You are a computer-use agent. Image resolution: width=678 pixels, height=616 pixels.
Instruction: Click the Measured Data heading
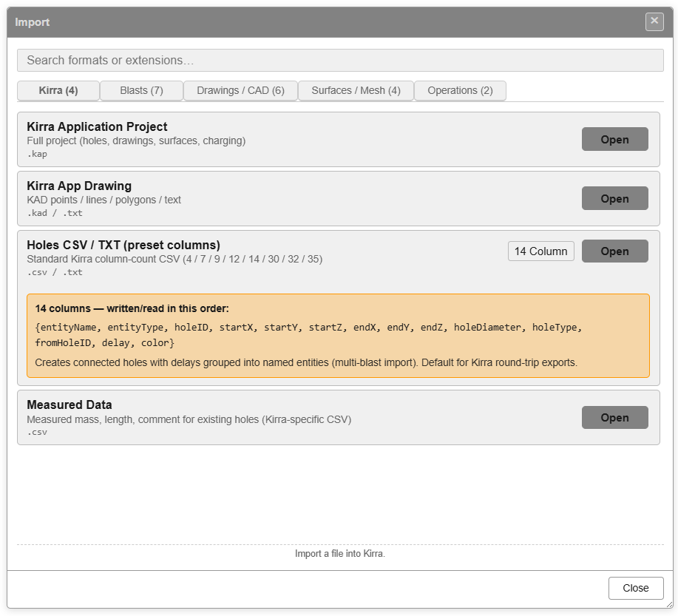(70, 405)
